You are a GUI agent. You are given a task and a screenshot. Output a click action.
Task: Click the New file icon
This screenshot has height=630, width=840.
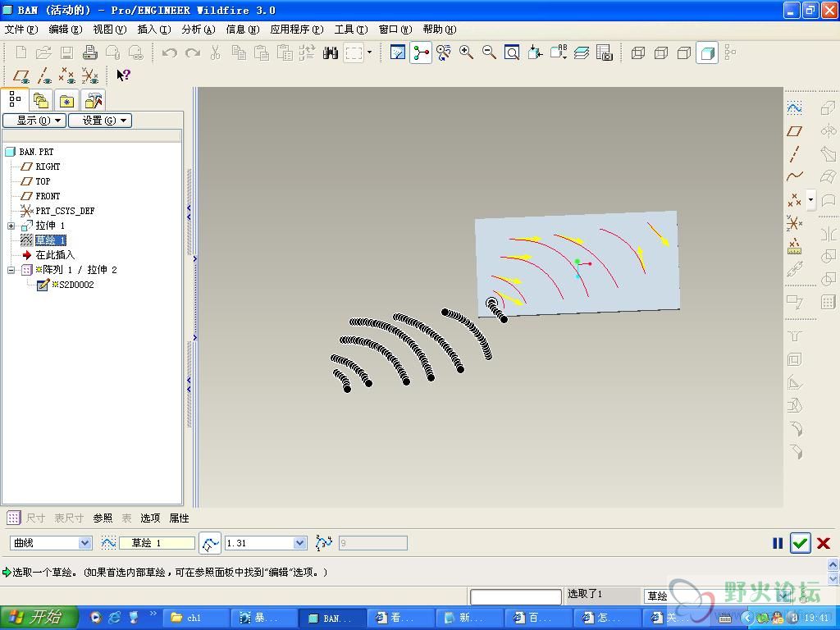tap(21, 52)
